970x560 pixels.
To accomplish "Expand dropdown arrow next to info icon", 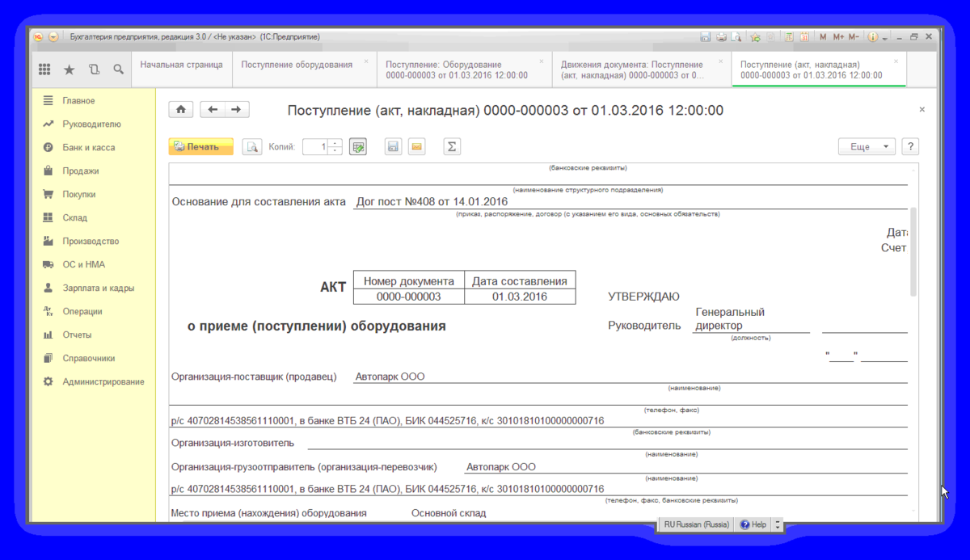I will coord(885,37).
